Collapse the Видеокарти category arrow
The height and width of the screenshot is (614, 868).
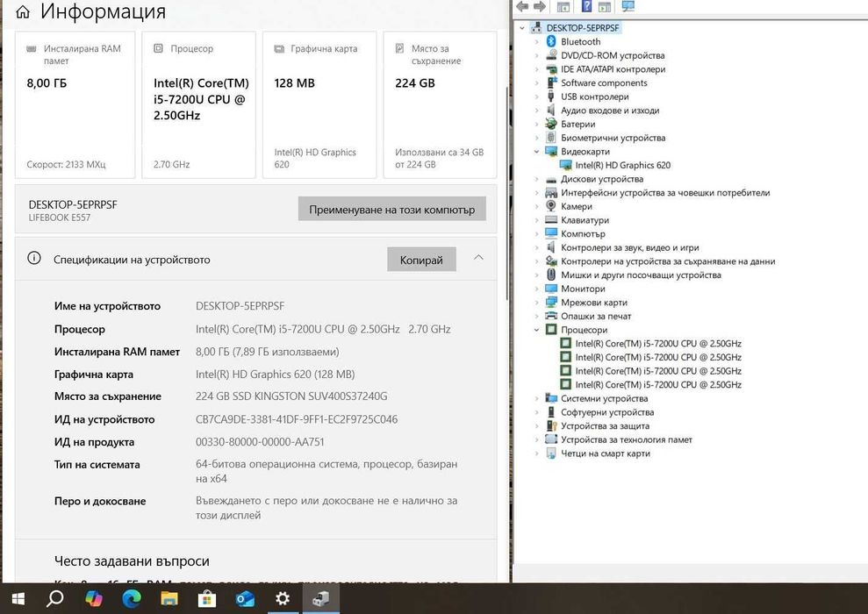pos(536,151)
